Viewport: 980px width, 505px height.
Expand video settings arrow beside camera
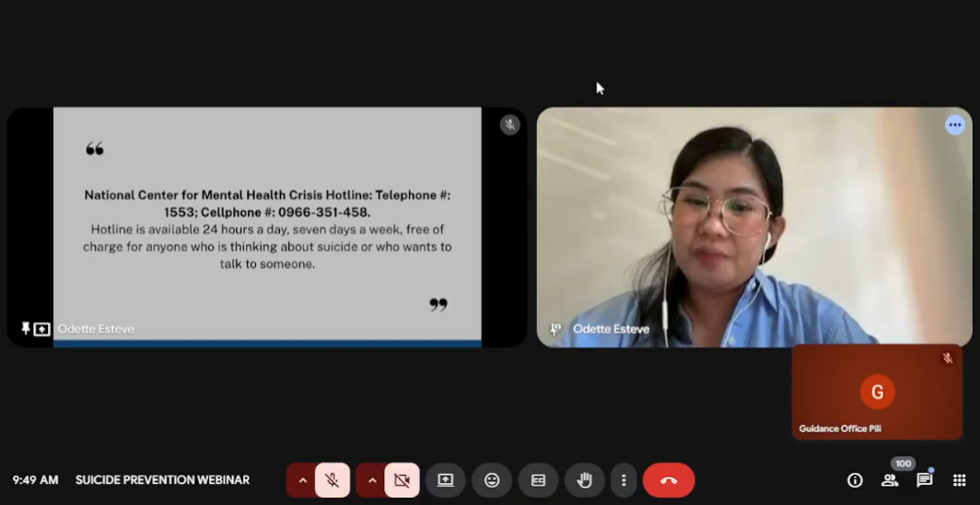pos(372,480)
